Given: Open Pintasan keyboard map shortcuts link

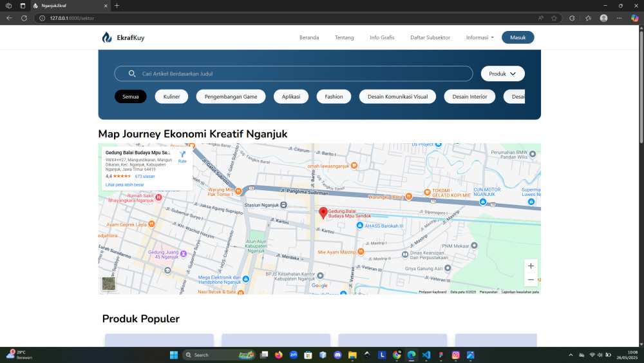Looking at the screenshot, I should (x=433, y=292).
